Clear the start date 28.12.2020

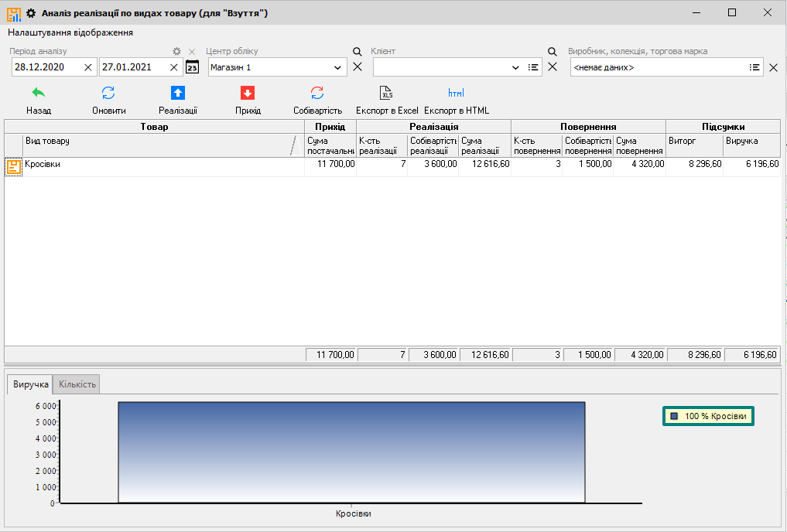coord(87,68)
